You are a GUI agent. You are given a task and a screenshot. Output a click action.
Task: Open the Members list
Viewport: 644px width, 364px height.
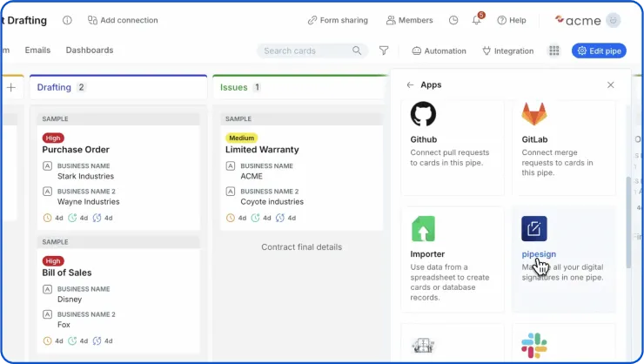pos(410,20)
